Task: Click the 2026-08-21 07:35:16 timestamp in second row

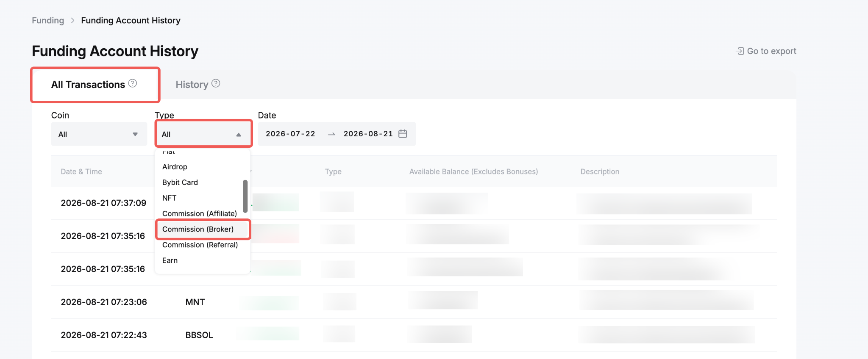Action: pyautogui.click(x=103, y=236)
